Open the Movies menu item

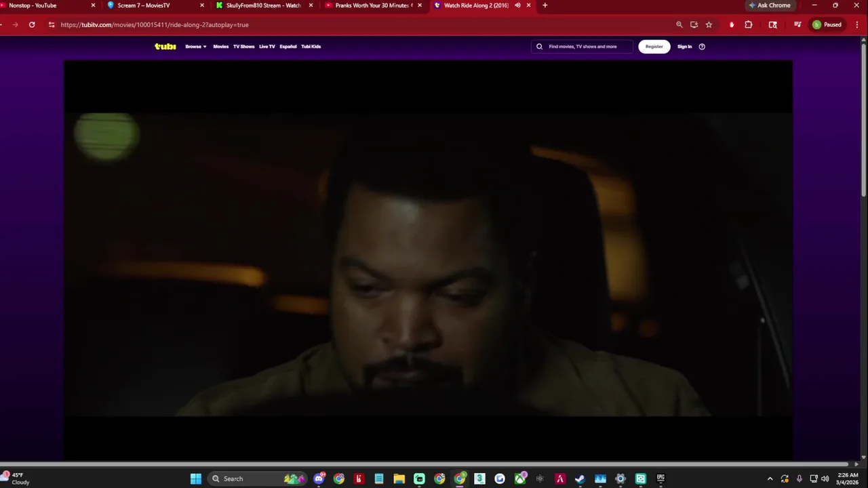click(221, 47)
